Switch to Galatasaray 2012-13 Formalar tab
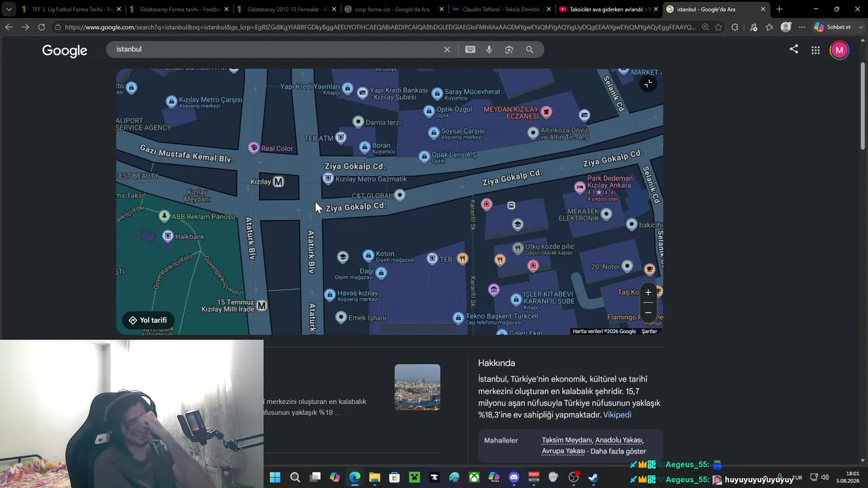This screenshot has height=488, width=868. tap(287, 9)
